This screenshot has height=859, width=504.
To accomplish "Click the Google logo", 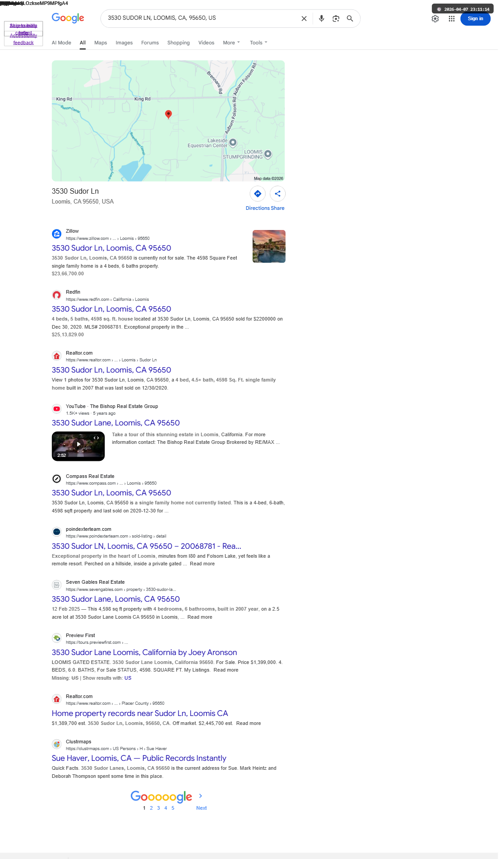I will [68, 18].
